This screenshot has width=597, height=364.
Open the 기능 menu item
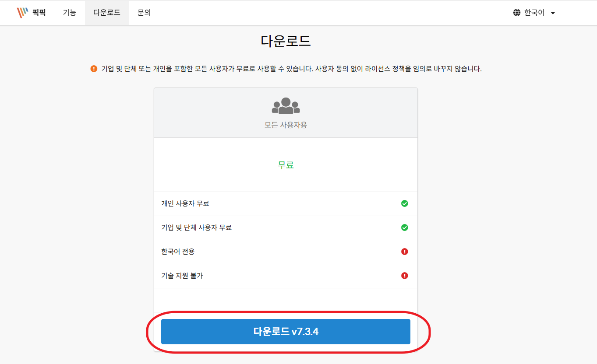tap(70, 13)
